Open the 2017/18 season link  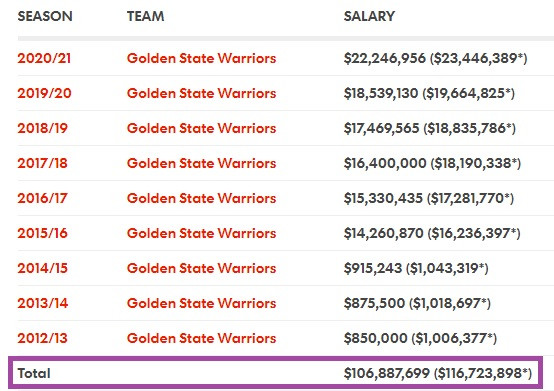42,163
